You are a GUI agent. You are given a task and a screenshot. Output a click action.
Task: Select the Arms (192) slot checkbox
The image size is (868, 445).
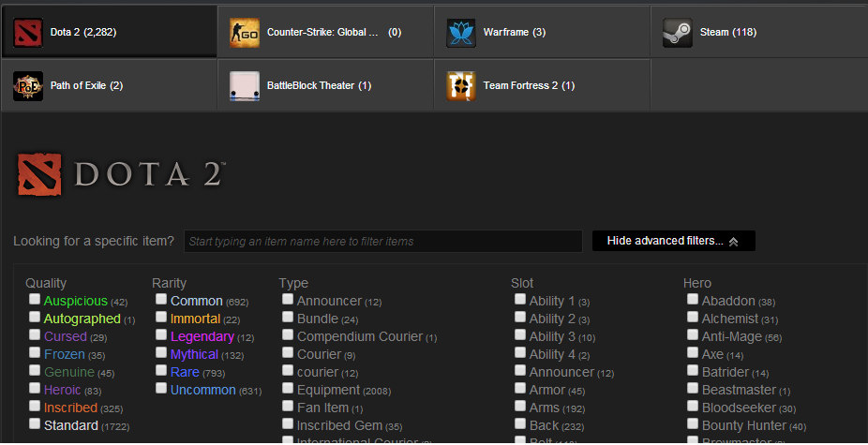(520, 406)
